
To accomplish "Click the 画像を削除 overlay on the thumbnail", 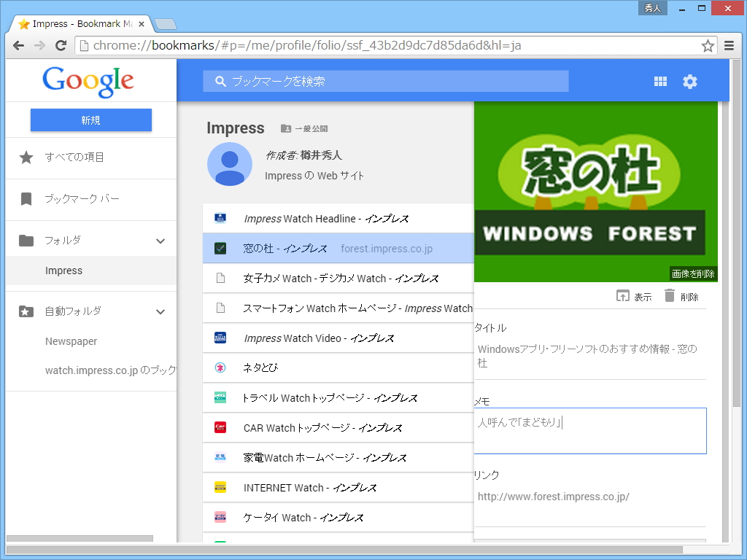I will tap(692, 273).
